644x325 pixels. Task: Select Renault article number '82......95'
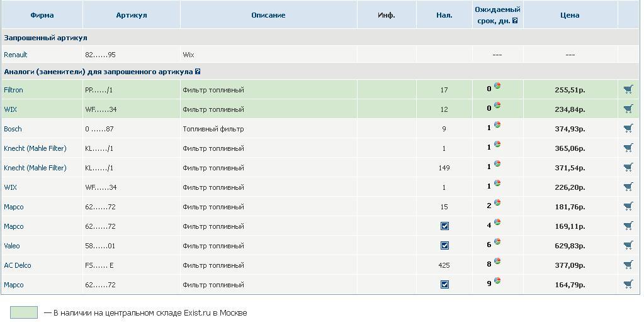[100, 55]
